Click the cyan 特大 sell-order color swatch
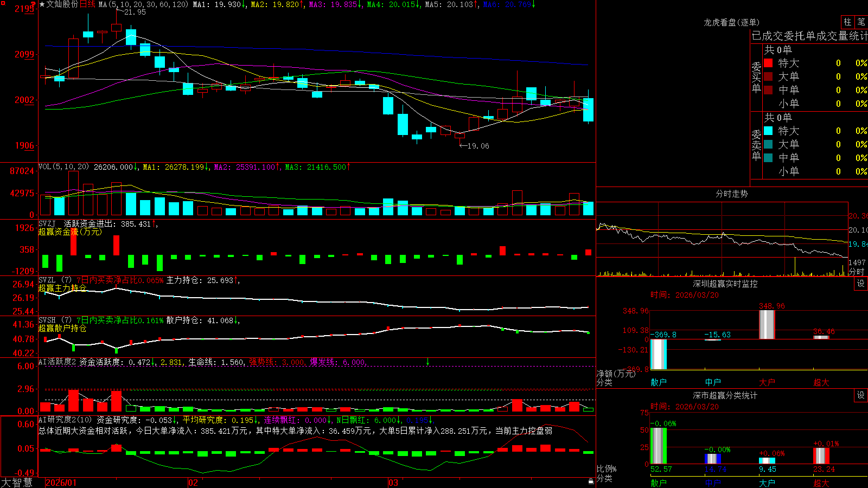 pos(768,131)
